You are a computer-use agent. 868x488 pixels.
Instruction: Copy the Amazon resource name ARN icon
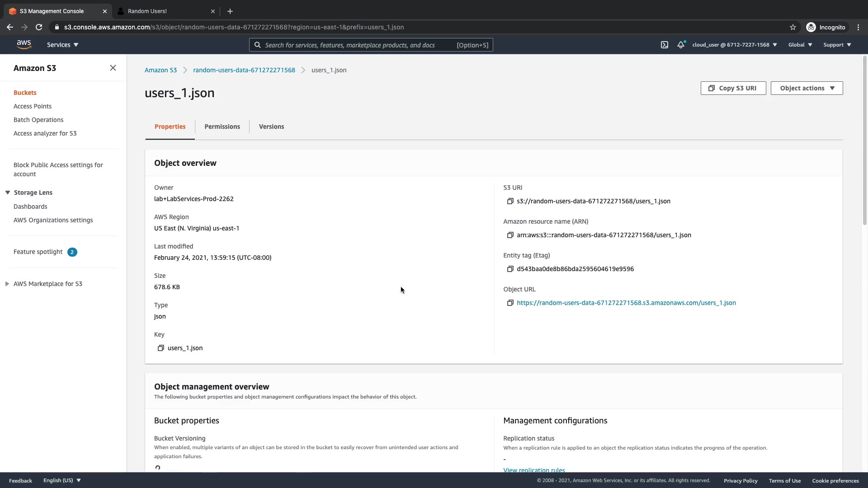[x=510, y=235]
